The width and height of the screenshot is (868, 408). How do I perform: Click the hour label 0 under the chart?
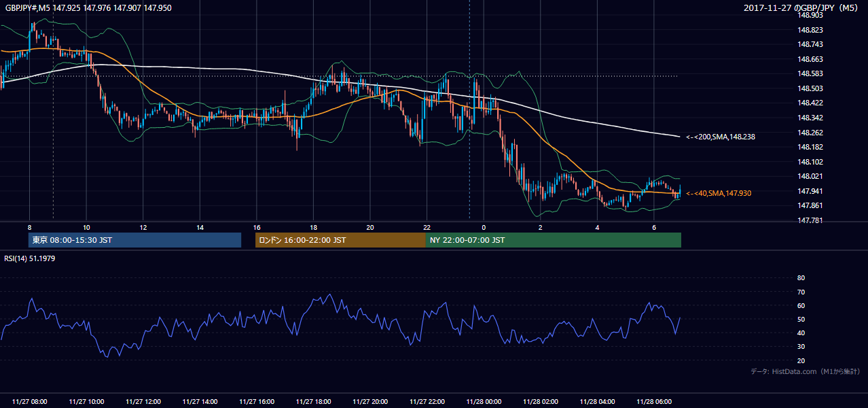coord(484,227)
